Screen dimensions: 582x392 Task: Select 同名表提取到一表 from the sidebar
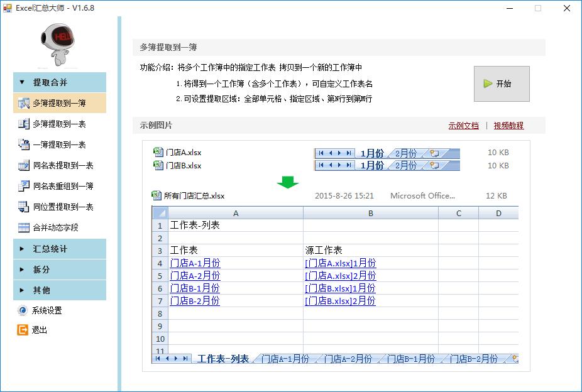[x=60, y=165]
